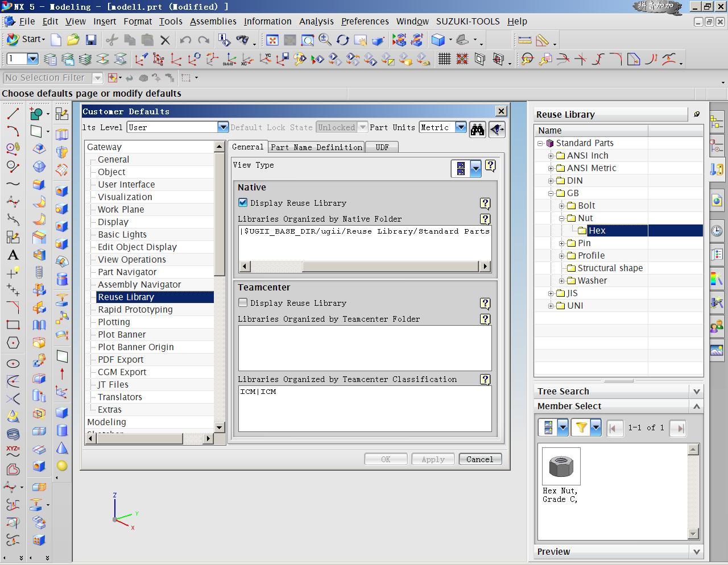Click the Measure Distance ruler icon
728x565 pixels.
[524, 40]
